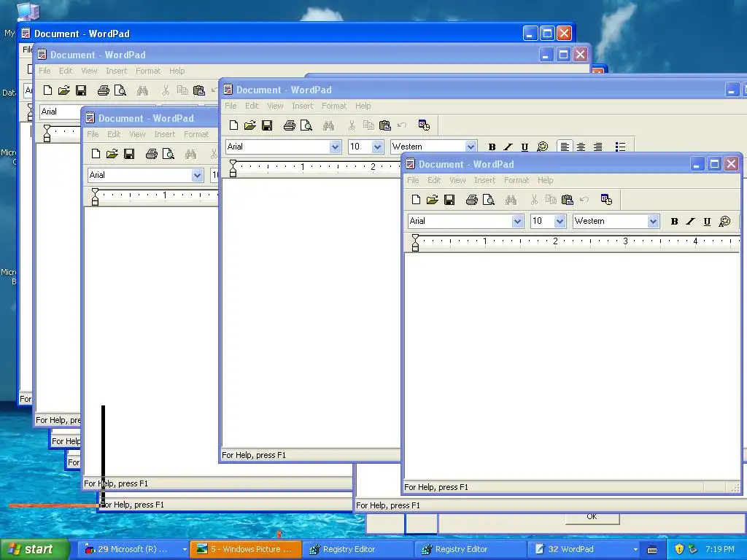Click Save in WordPad window whose menus end at Format
The height and width of the screenshot is (560, 747).
coord(129,154)
